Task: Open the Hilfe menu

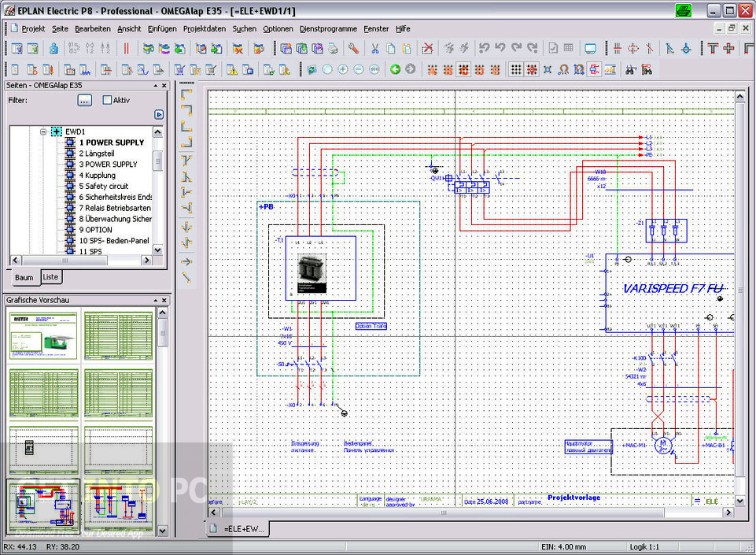Action: tap(403, 29)
